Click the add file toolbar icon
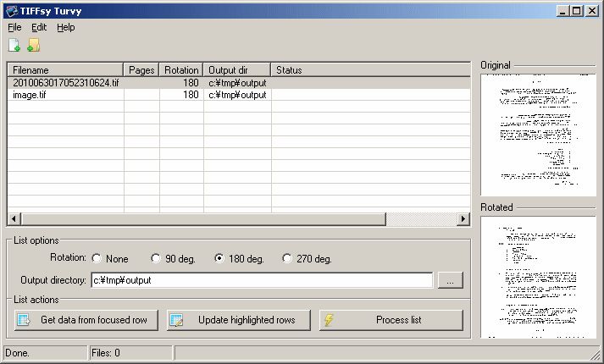This screenshot has width=604, height=364. tap(14, 45)
